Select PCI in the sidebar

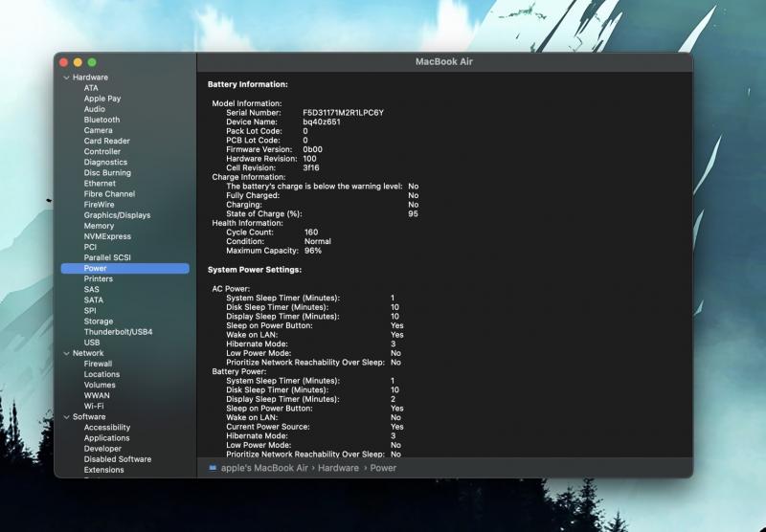point(90,248)
